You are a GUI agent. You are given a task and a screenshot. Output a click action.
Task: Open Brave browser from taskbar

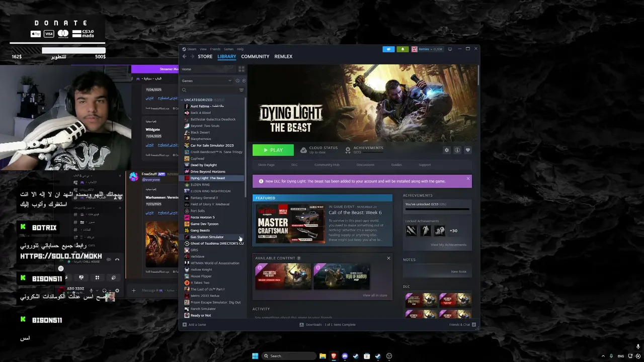[x=334, y=356]
